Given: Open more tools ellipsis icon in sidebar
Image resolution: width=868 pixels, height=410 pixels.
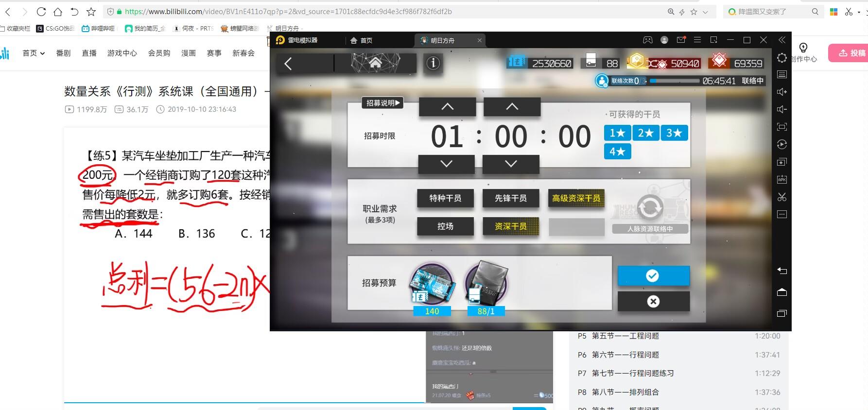Looking at the screenshot, I should pos(781,214).
